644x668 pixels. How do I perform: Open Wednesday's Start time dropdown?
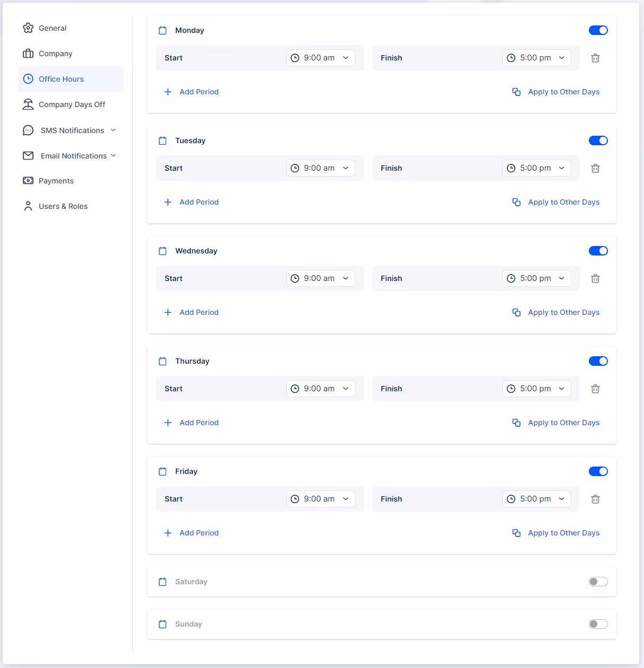point(321,278)
